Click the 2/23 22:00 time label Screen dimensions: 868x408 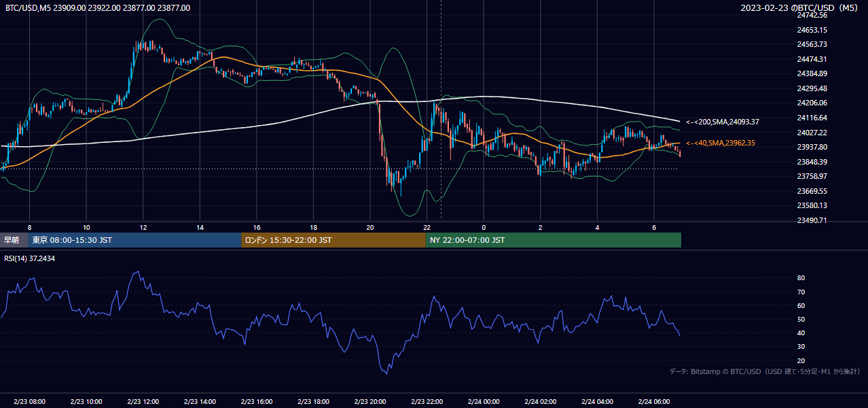click(x=427, y=402)
